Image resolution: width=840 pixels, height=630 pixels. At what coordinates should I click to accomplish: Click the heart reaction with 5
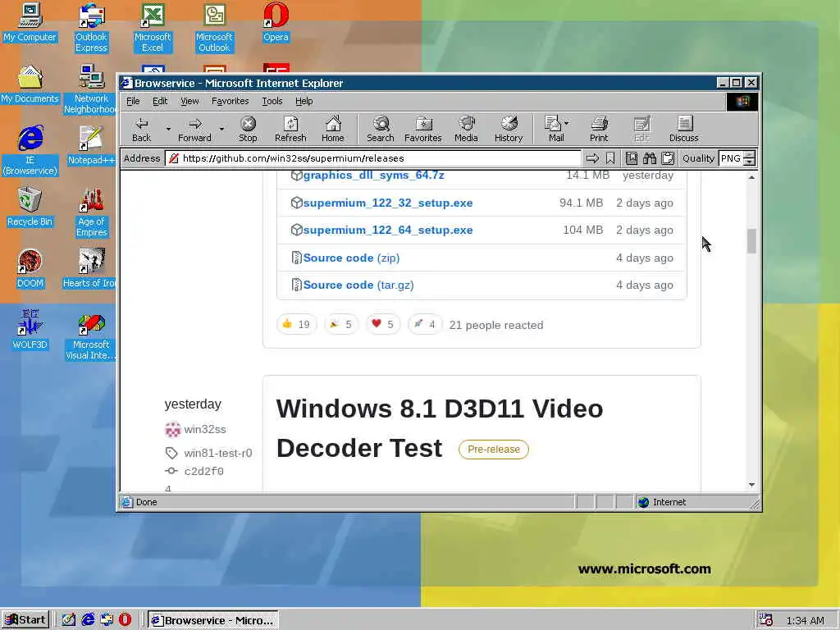pos(383,324)
